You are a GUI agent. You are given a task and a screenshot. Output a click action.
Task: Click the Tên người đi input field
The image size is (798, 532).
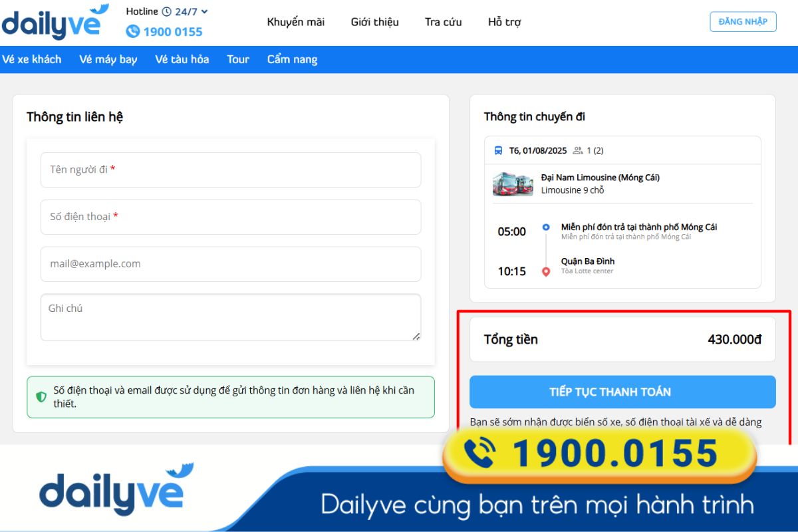(x=230, y=170)
